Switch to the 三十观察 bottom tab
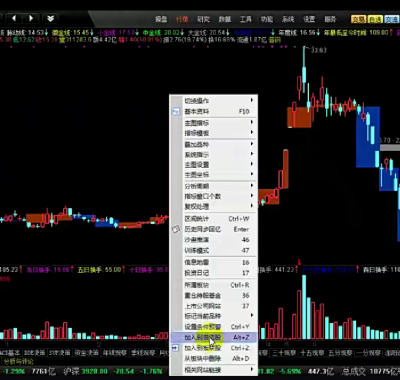The image size is (400, 380). (x=284, y=353)
